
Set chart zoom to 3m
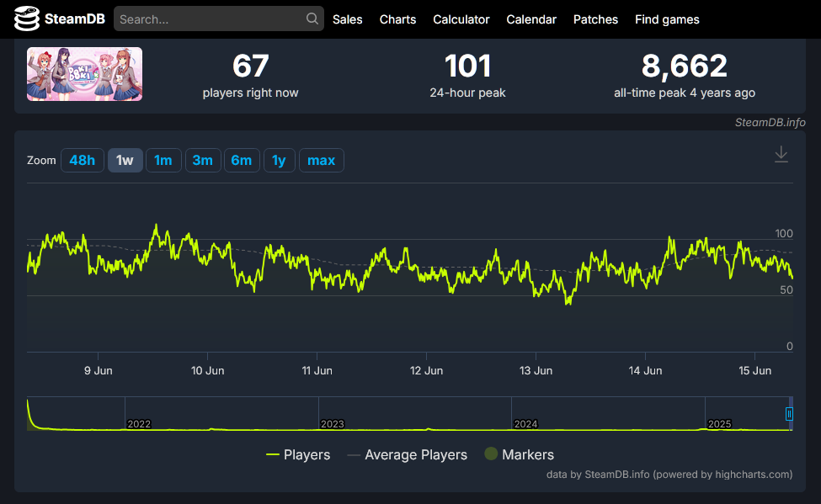pos(203,160)
